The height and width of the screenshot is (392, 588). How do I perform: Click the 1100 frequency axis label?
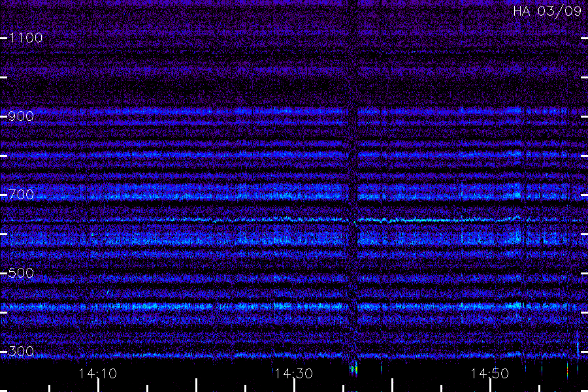point(25,38)
